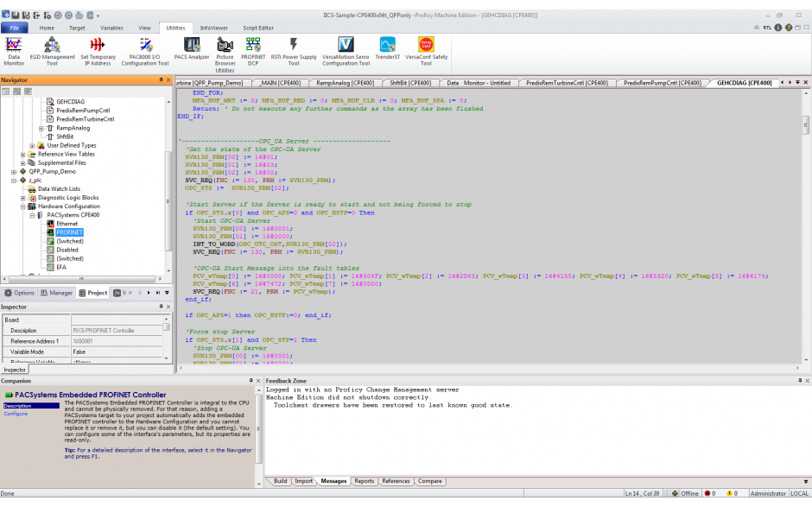The height and width of the screenshot is (507, 812).
Task: Click the Offline status indicator
Action: pos(685,493)
